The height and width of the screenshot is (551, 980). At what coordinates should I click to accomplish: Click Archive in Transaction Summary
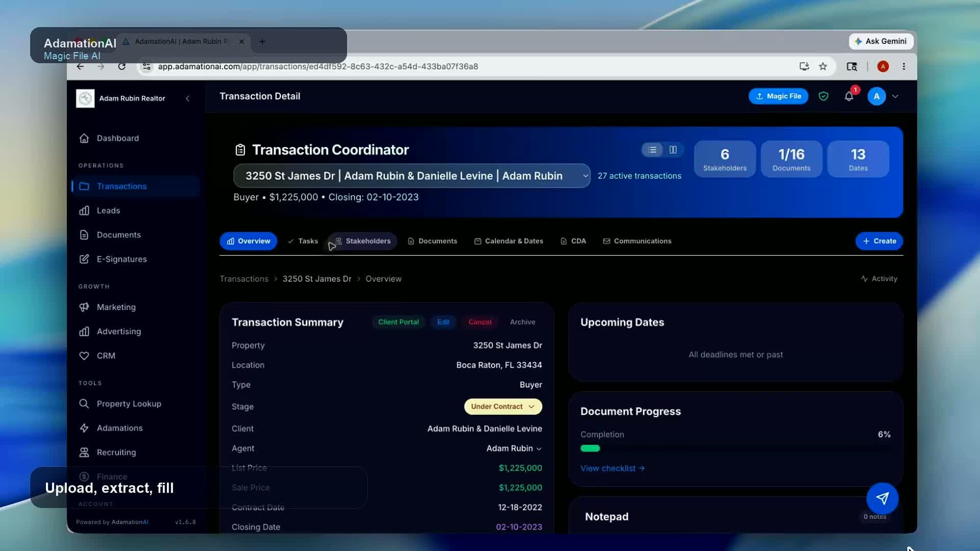click(523, 322)
